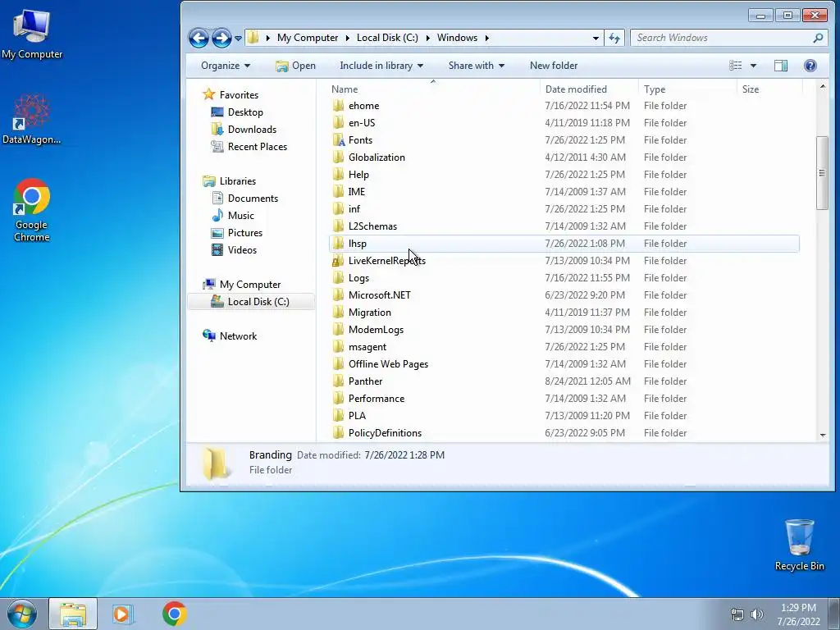
Task: Click the Forward navigation arrow button
Action: tap(221, 38)
